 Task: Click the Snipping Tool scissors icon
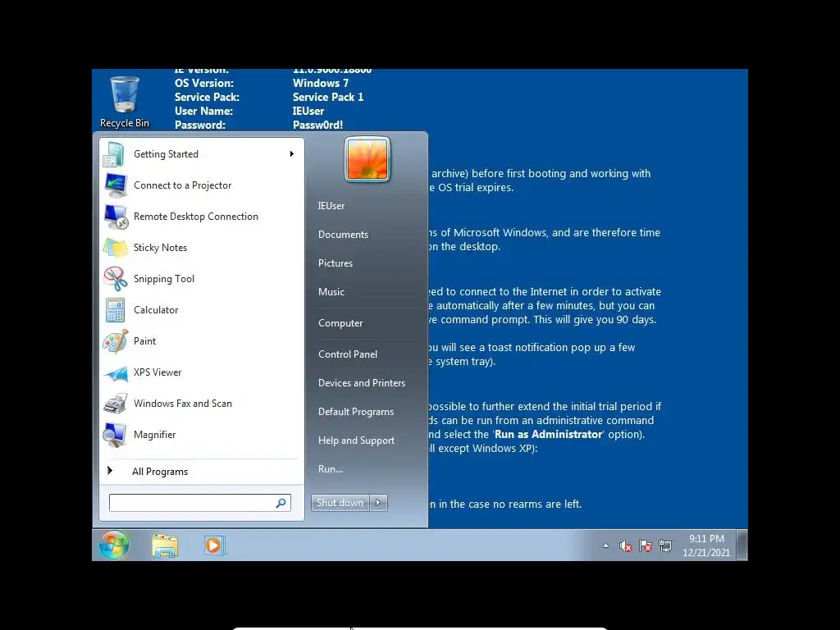[115, 279]
